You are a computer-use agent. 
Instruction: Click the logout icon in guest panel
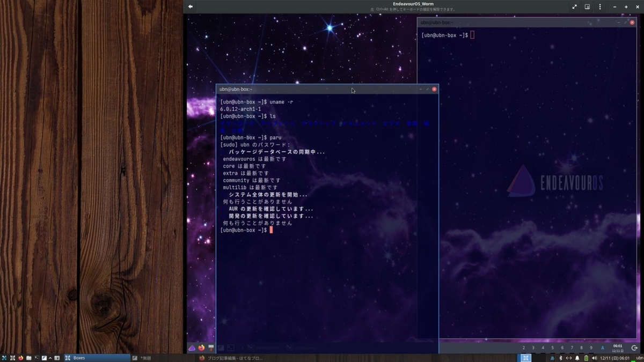click(x=634, y=348)
